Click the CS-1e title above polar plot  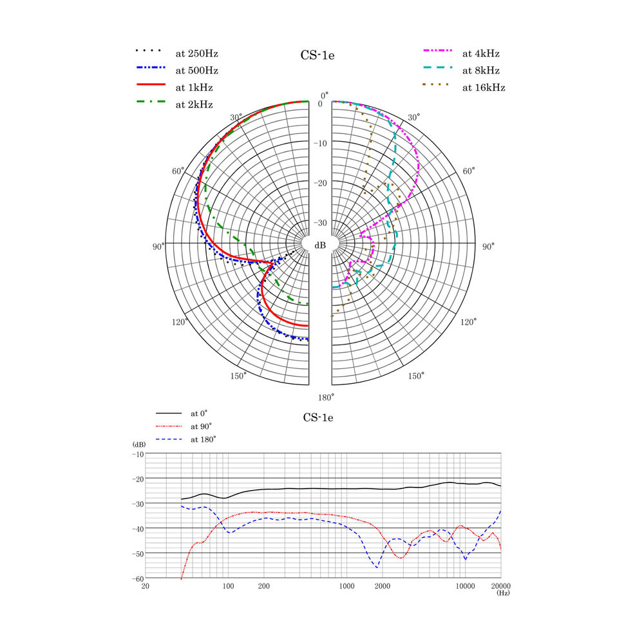[x=317, y=55]
